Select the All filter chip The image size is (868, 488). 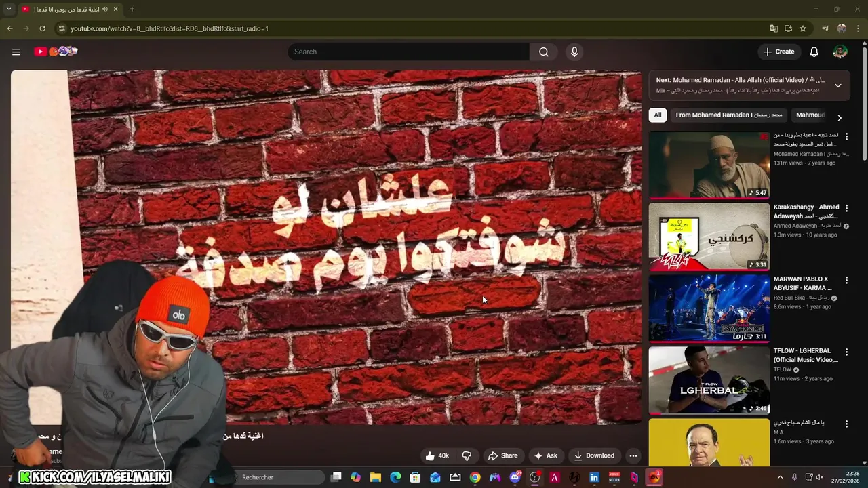(x=657, y=115)
